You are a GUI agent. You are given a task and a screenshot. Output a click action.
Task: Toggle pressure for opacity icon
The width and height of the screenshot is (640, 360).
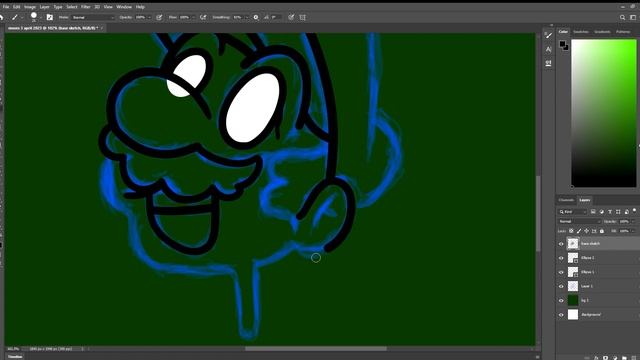click(x=159, y=18)
